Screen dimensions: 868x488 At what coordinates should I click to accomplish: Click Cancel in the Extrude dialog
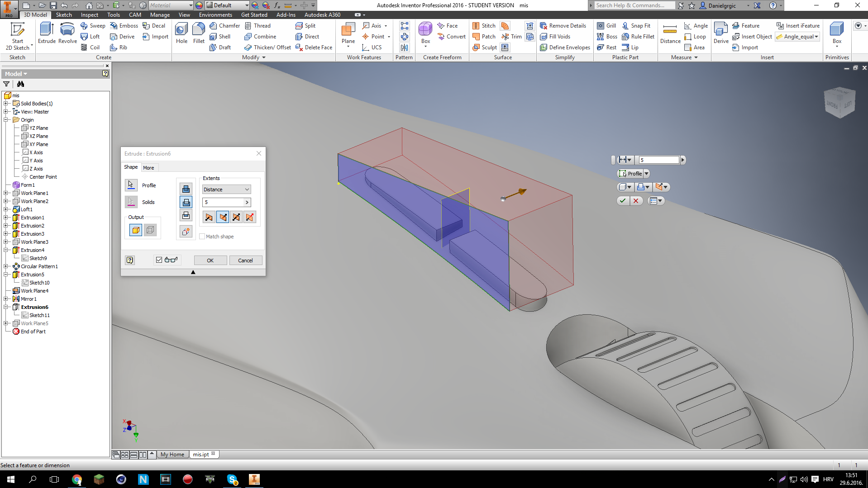coord(245,261)
